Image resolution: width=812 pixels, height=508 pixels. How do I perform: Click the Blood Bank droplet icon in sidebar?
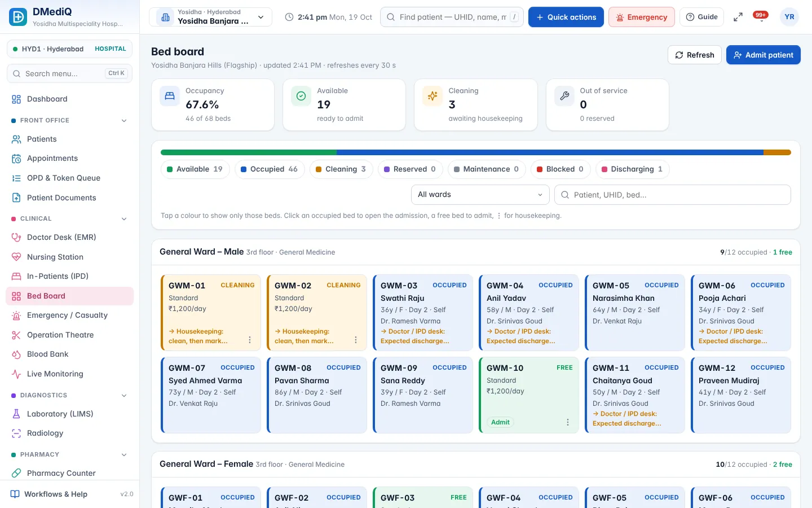click(16, 354)
